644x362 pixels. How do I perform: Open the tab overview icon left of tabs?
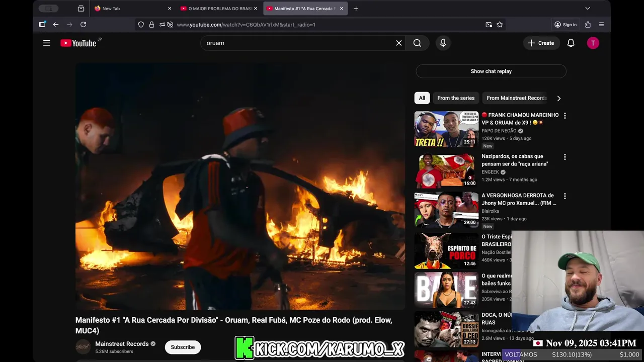click(81, 9)
